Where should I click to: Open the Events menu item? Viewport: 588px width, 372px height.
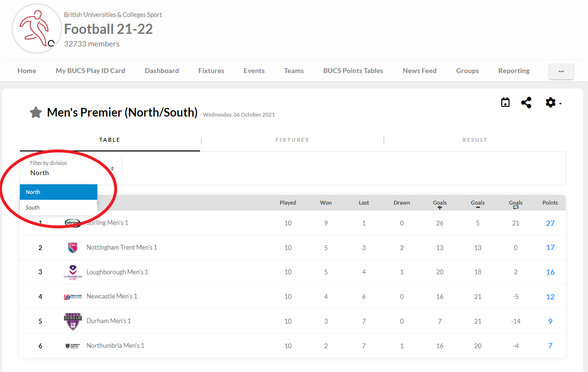pyautogui.click(x=254, y=71)
